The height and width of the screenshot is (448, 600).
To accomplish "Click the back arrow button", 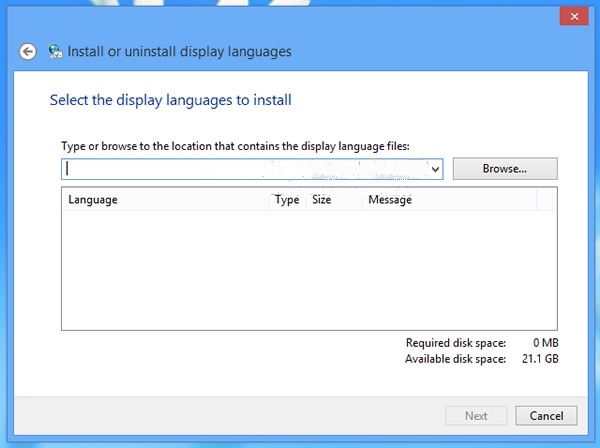I will click(28, 51).
